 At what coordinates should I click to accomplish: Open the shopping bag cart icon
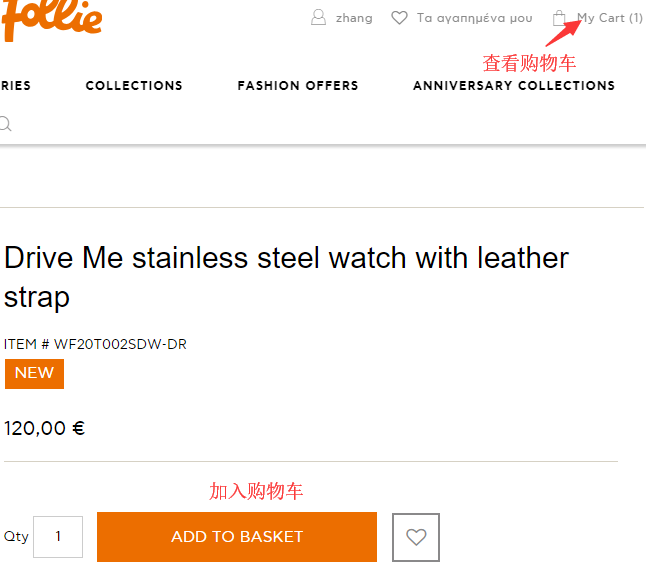coord(559,18)
